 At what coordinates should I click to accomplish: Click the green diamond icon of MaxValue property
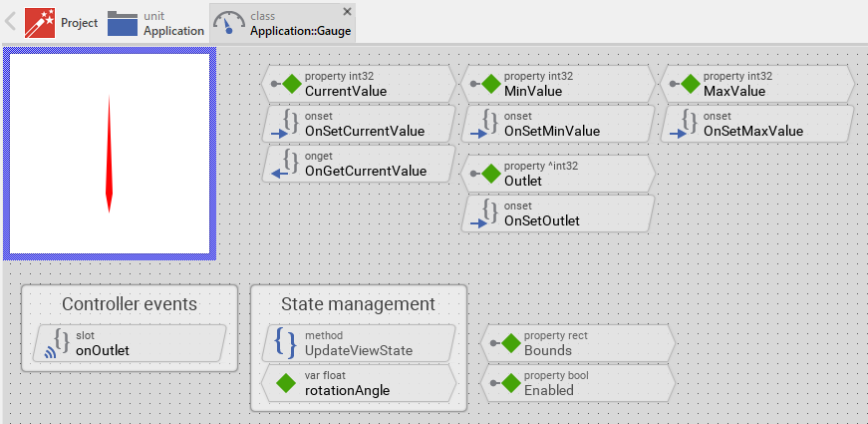[690, 84]
